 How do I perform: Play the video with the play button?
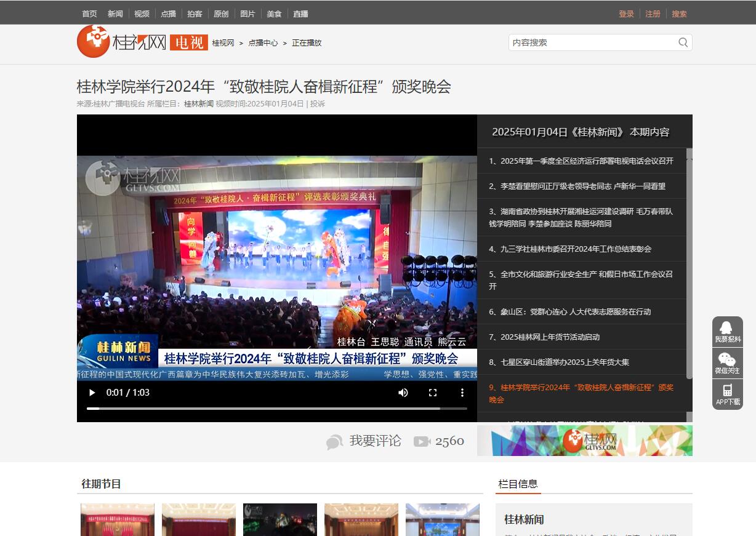(x=92, y=393)
